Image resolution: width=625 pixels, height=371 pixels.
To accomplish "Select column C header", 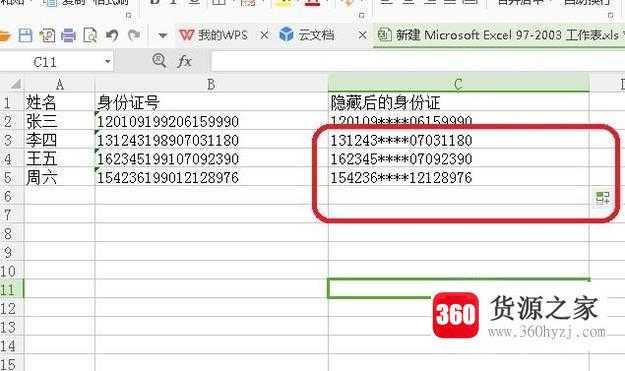I will pos(458,84).
